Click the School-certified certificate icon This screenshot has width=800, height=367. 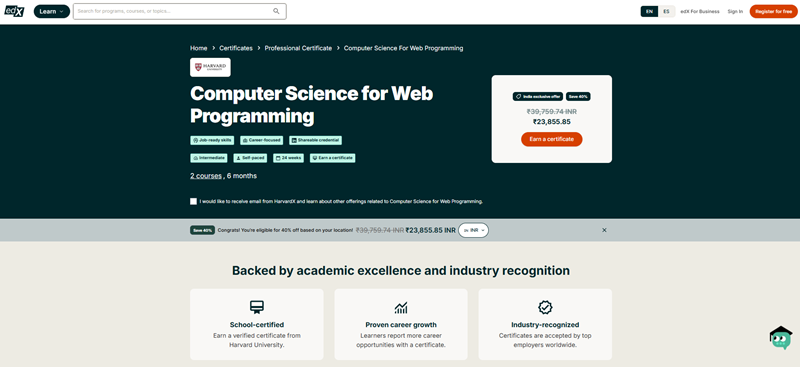point(257,307)
